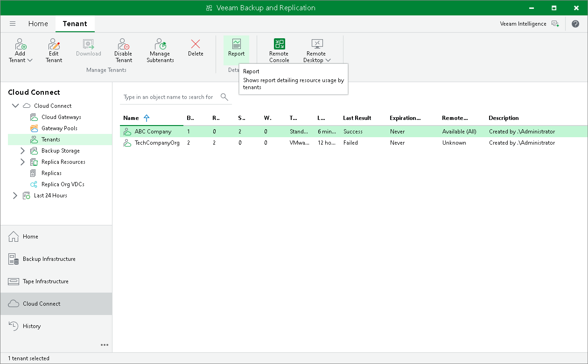Click the TechCompanyOrg tenant icon
This screenshot has height=364, width=588.
(x=127, y=143)
